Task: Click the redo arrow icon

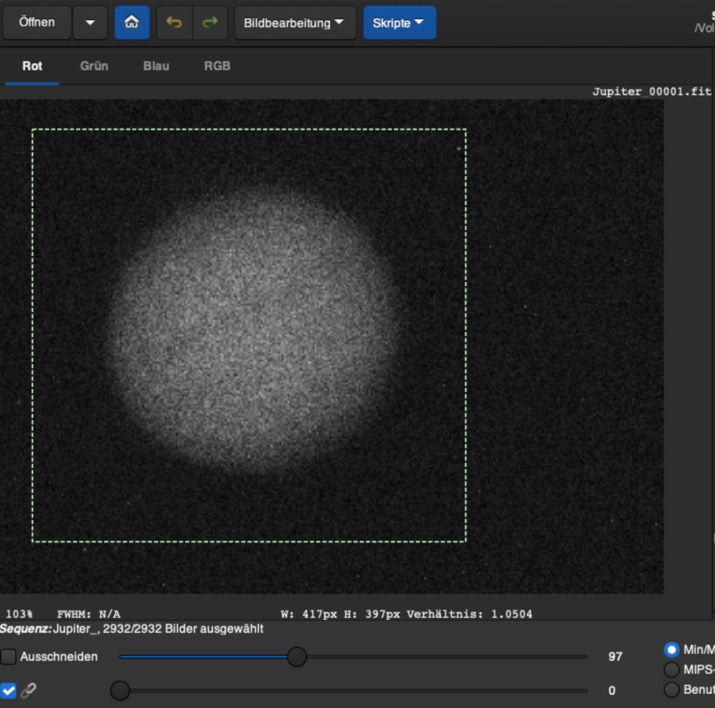Action: pos(209,23)
